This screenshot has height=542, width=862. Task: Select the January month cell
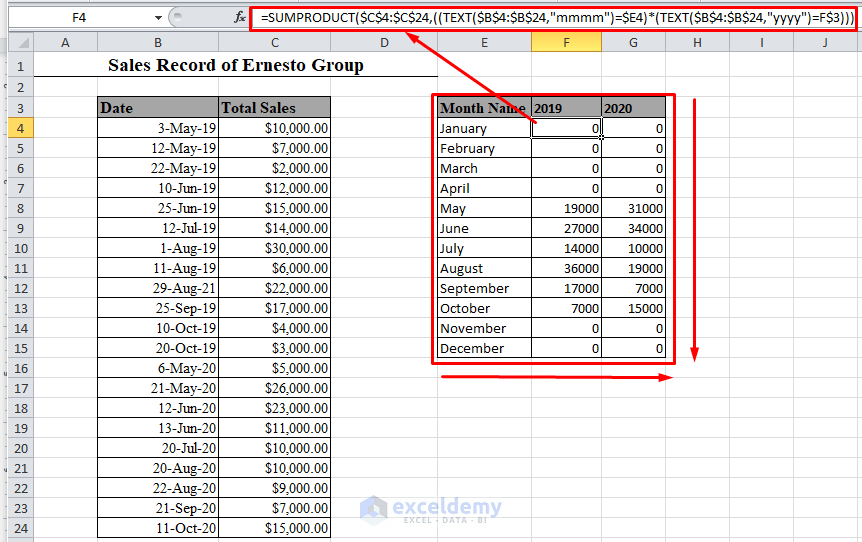484,129
